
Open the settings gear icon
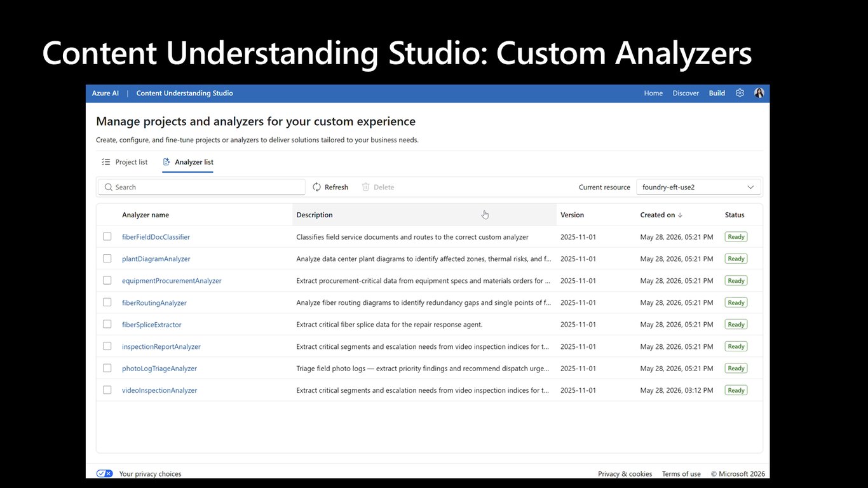[740, 93]
